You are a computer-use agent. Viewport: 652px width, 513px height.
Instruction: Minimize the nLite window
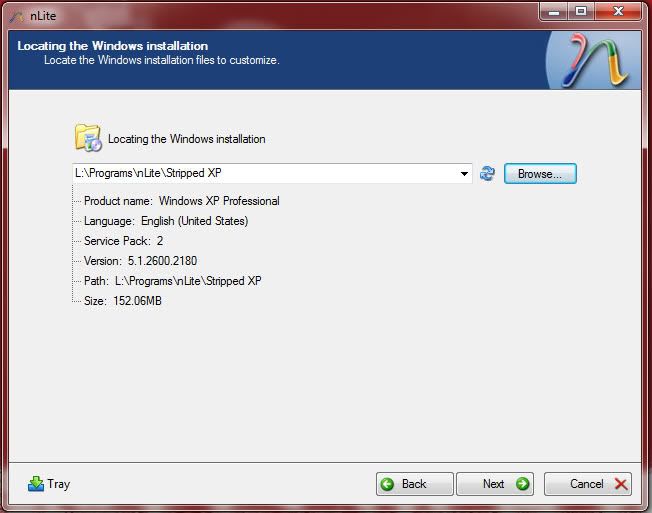click(x=554, y=12)
